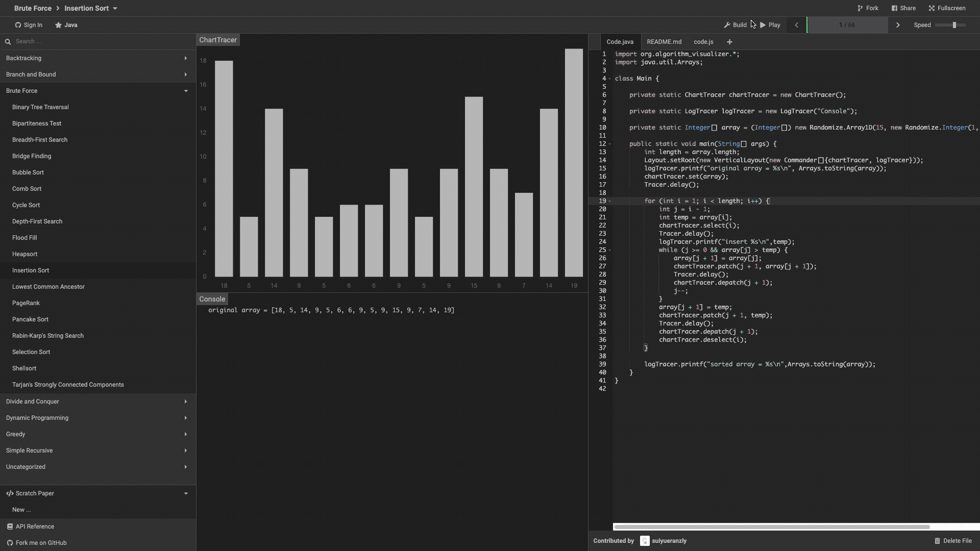This screenshot has width=980, height=551.
Task: Click Sign In with GitHub
Action: pos(29,25)
